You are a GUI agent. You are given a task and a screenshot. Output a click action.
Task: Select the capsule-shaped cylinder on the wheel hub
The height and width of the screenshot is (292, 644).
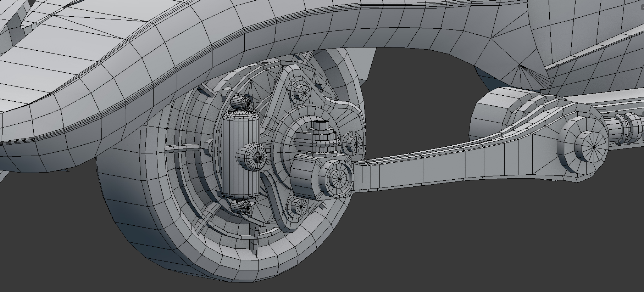click(x=240, y=154)
